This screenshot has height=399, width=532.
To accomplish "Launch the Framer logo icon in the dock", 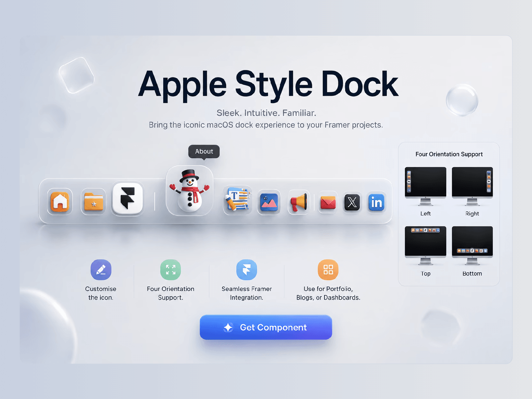I will (128, 199).
